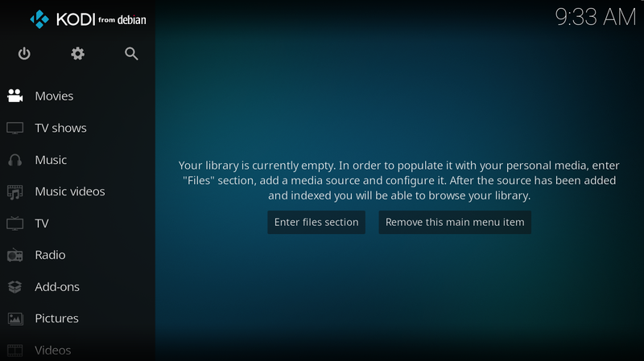
Task: Click the Videos film icon
Action: click(15, 350)
